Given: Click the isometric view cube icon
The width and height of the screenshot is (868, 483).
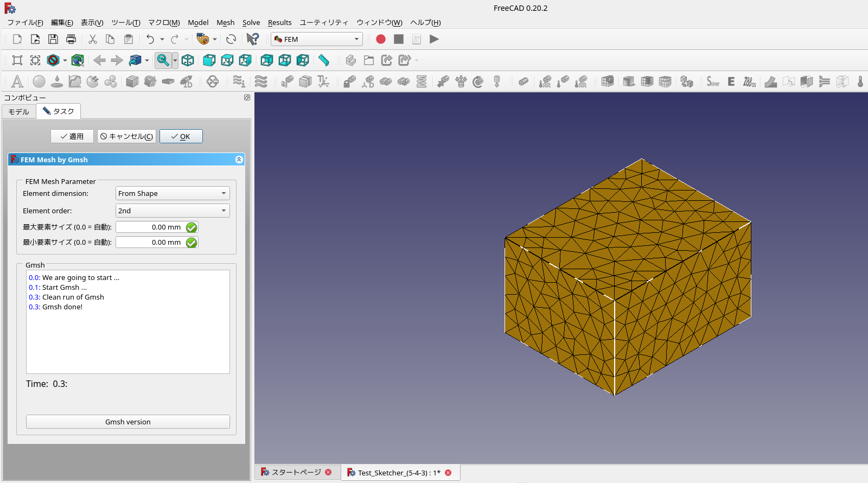Looking at the screenshot, I should click(188, 60).
